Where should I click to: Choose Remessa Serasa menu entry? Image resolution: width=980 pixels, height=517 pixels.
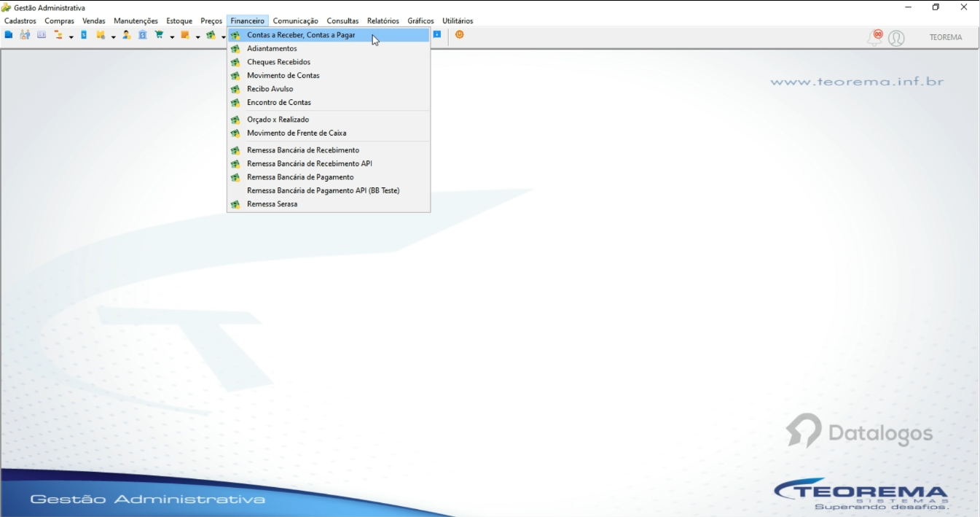click(x=329, y=204)
